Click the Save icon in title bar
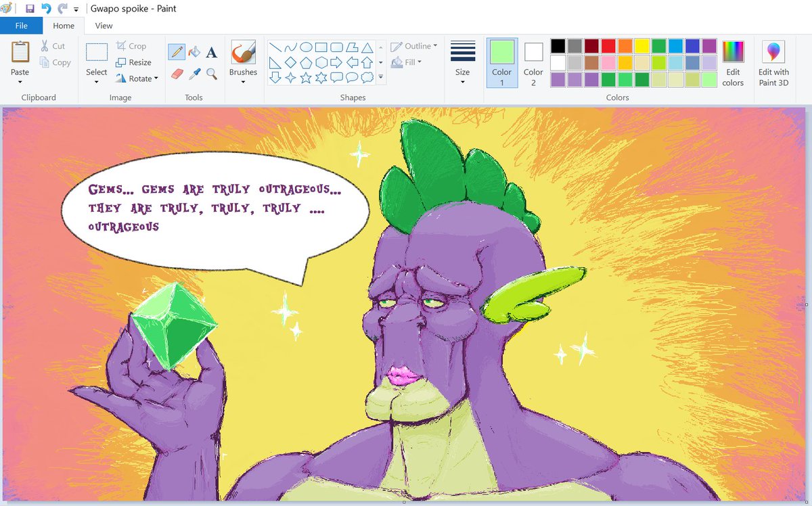 [x=30, y=9]
